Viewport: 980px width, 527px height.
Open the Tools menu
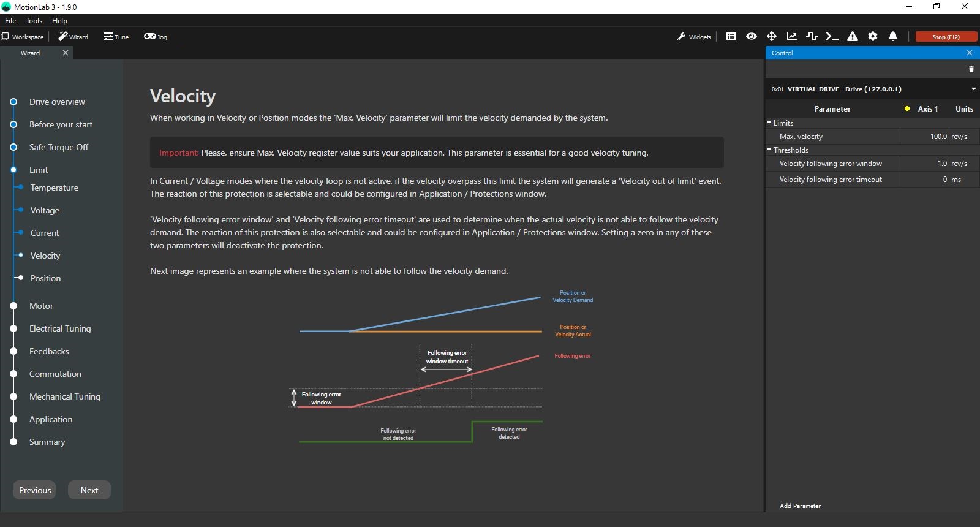(x=34, y=21)
